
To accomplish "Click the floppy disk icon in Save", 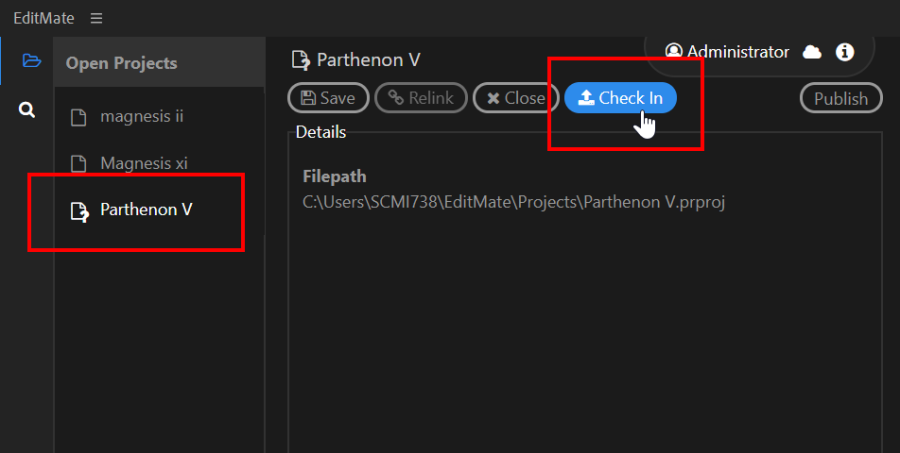I will tap(308, 98).
